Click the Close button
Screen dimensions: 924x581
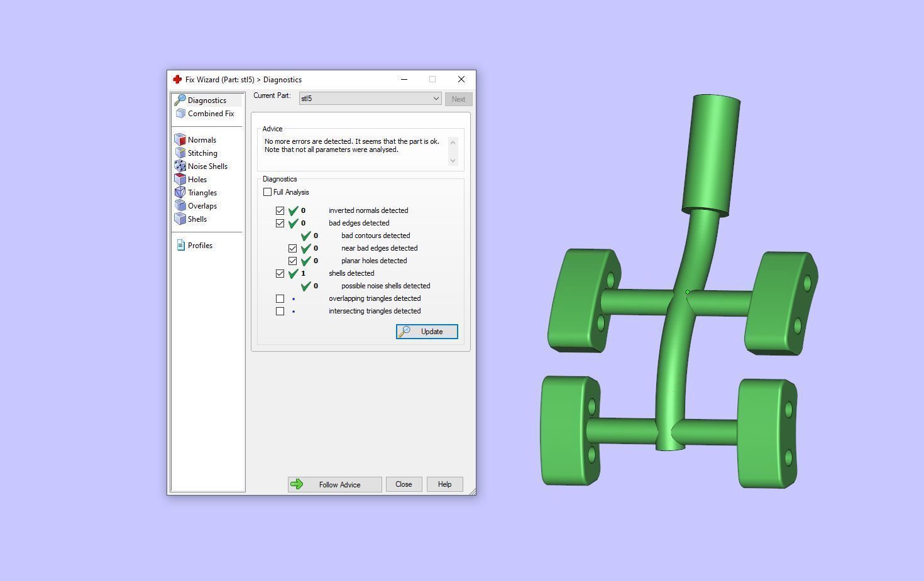click(x=404, y=484)
